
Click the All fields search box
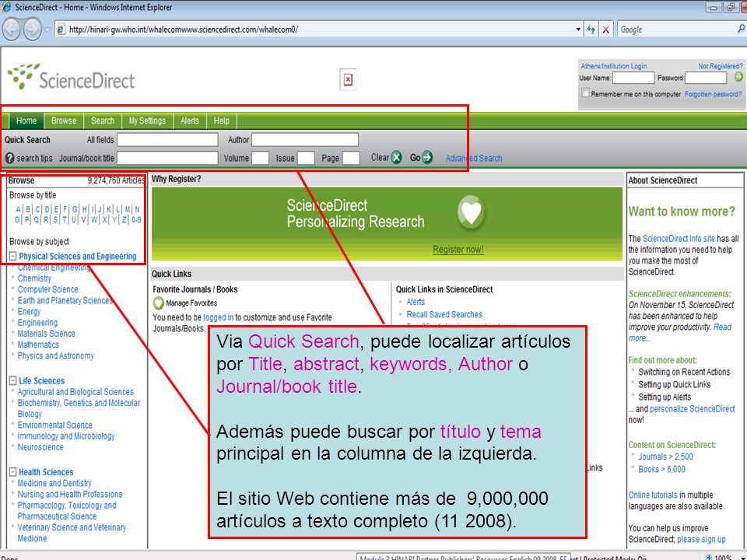point(167,139)
